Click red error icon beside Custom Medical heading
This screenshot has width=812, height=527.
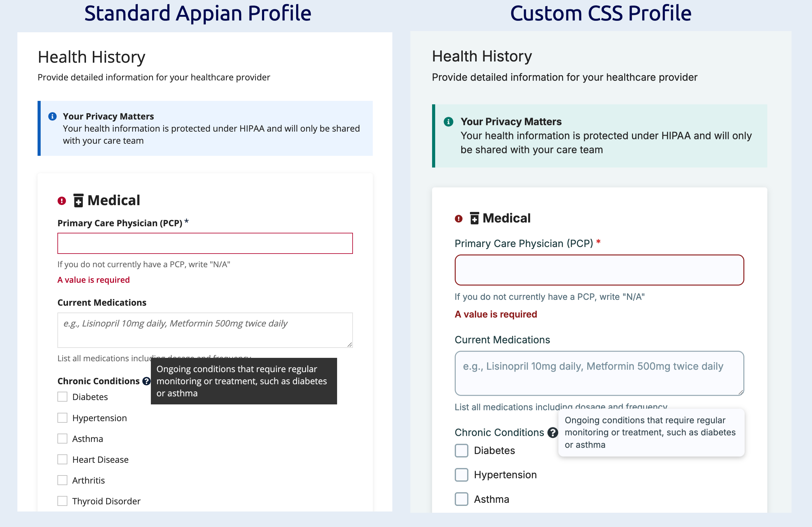point(458,218)
